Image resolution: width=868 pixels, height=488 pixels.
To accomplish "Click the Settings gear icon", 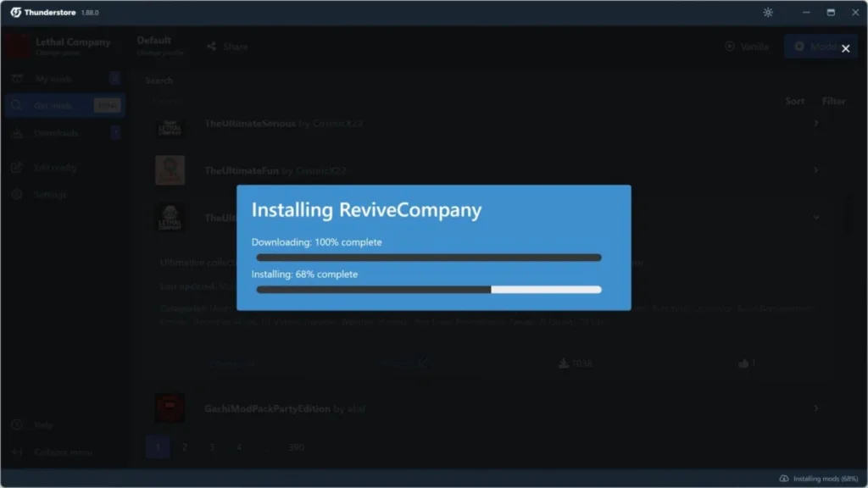I will [x=17, y=194].
